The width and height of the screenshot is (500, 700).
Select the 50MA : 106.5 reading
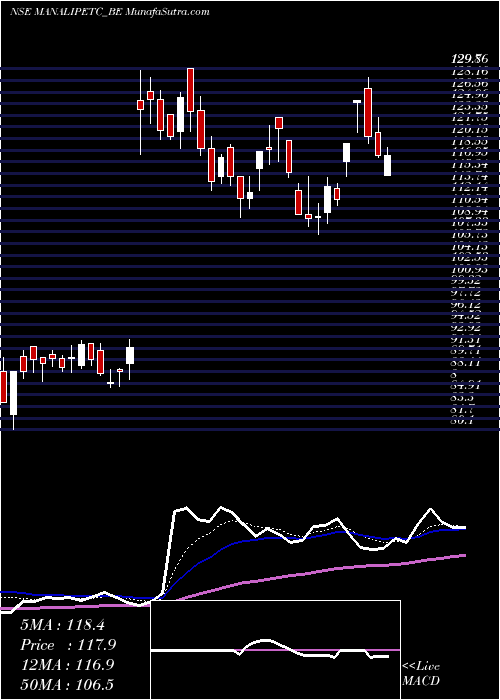[67, 684]
